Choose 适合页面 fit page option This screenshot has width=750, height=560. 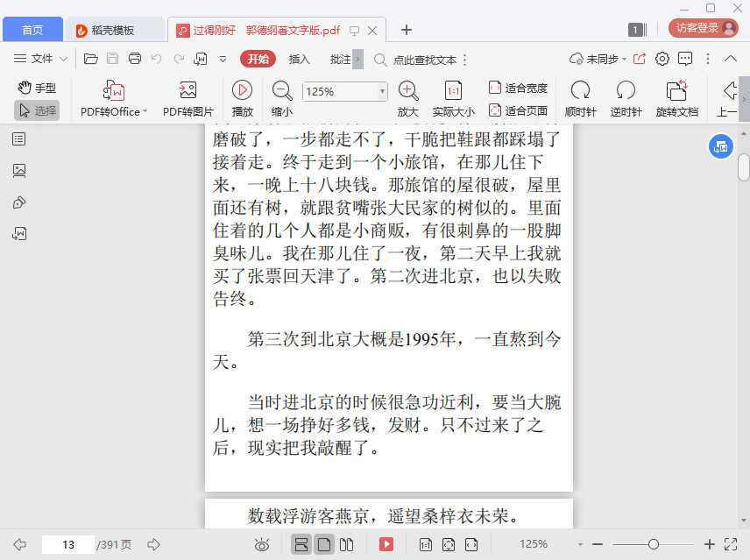[518, 110]
